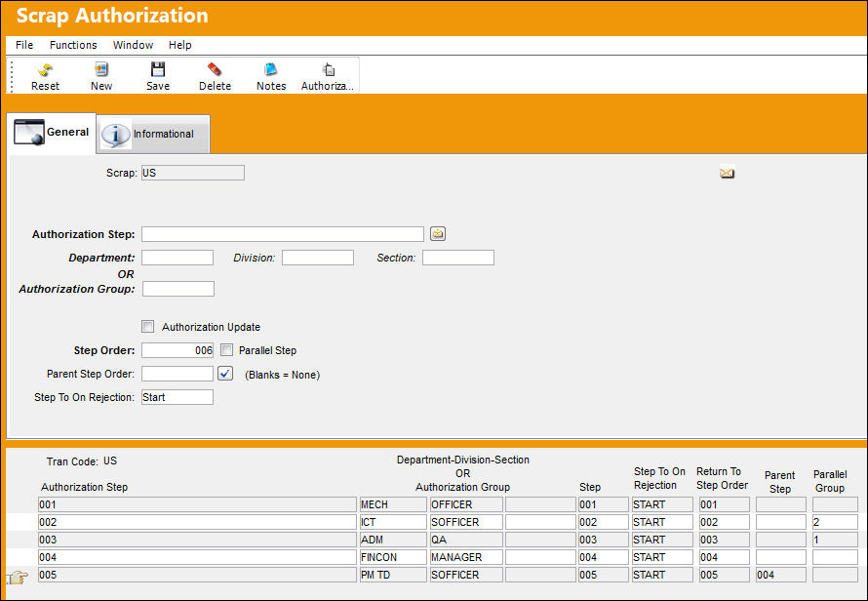Click the FINCON department cell
The height and width of the screenshot is (601, 868).
(393, 557)
